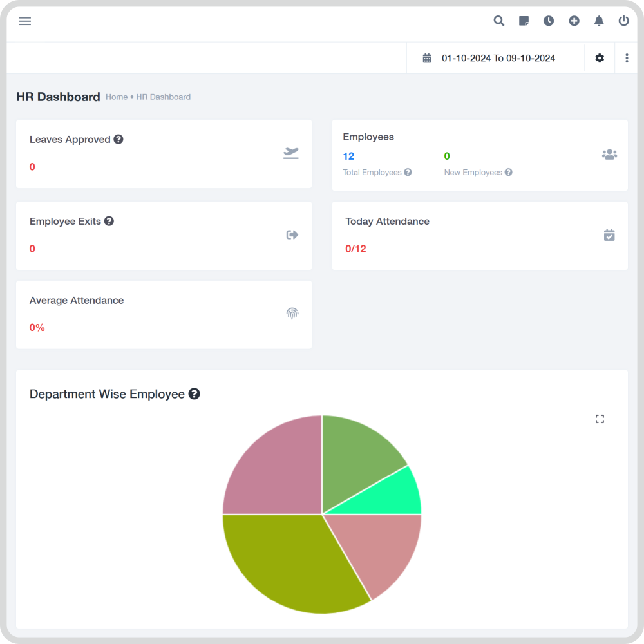Screen dimensions: 644x644
Task: Click the exit arrow icon on Employee Exits
Action: tap(291, 235)
